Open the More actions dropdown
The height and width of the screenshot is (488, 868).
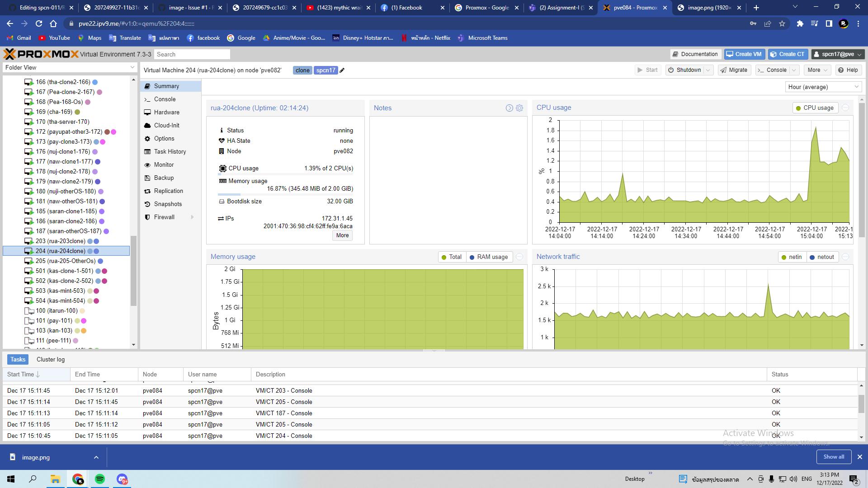tap(818, 70)
